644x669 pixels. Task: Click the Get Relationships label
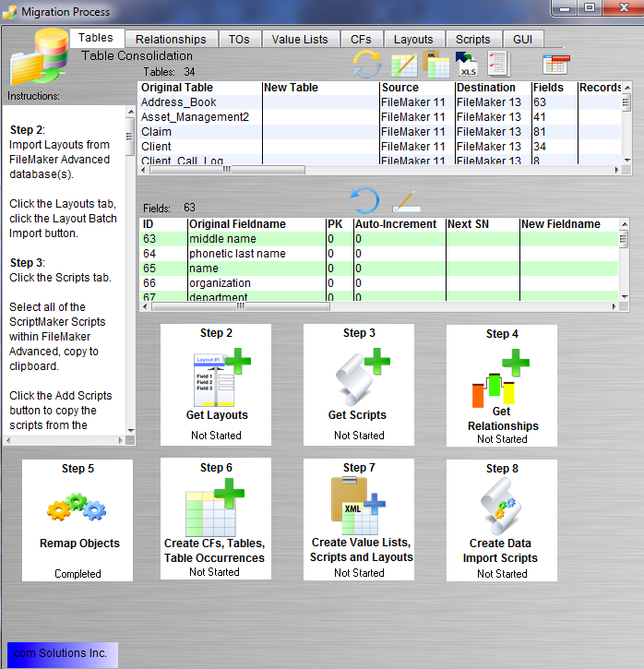(503, 419)
